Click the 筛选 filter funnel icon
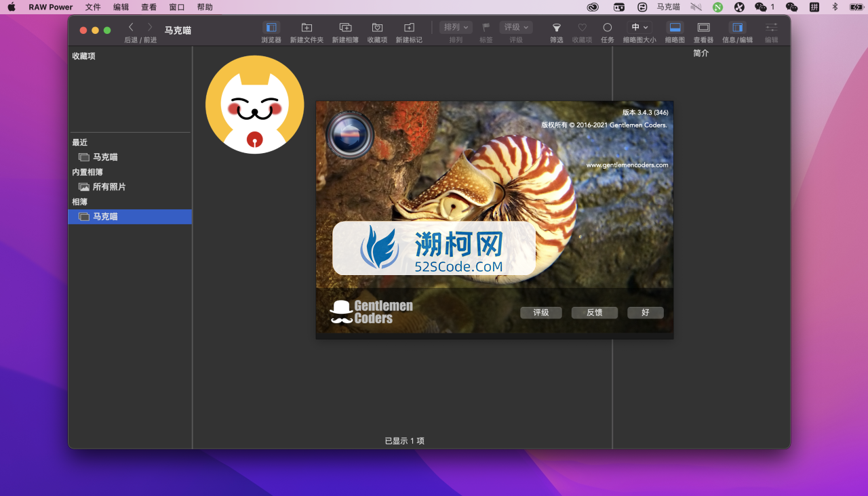This screenshot has height=496, width=868. [x=556, y=28]
